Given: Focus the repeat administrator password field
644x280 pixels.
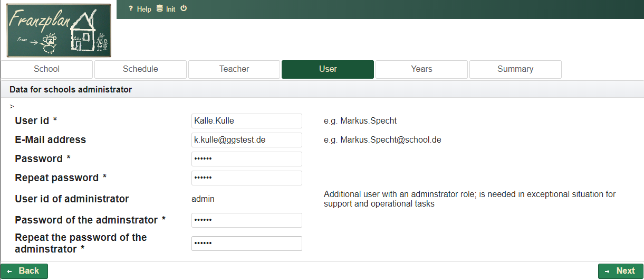Looking at the screenshot, I should pos(246,244).
